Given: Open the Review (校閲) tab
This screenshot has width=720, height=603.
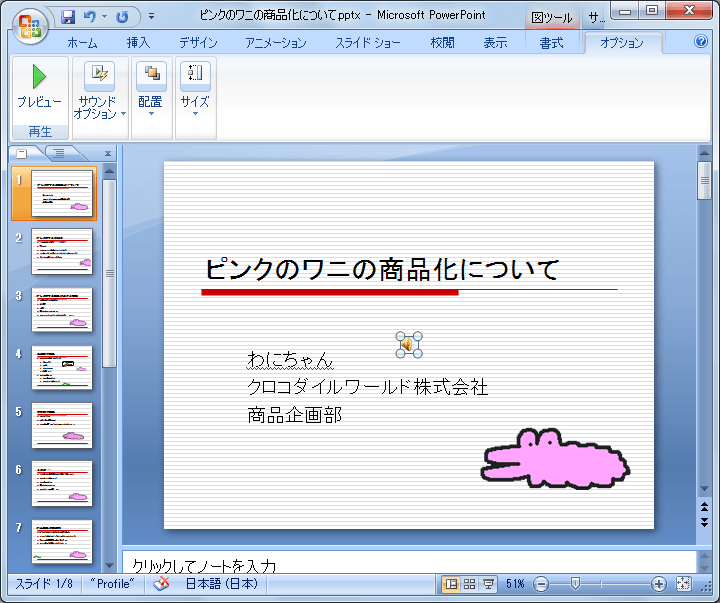Looking at the screenshot, I should pyautogui.click(x=443, y=43).
